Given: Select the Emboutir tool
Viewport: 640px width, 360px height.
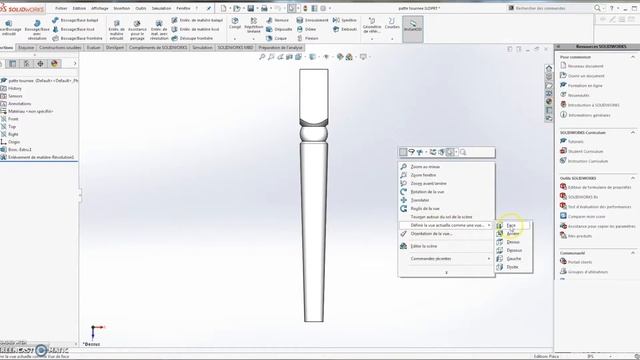Looking at the screenshot, I should pos(345,29).
